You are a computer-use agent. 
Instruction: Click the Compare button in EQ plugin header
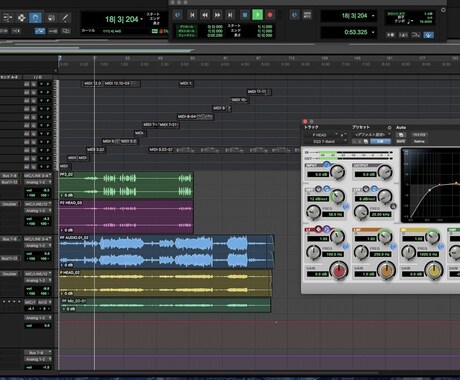pos(380,141)
